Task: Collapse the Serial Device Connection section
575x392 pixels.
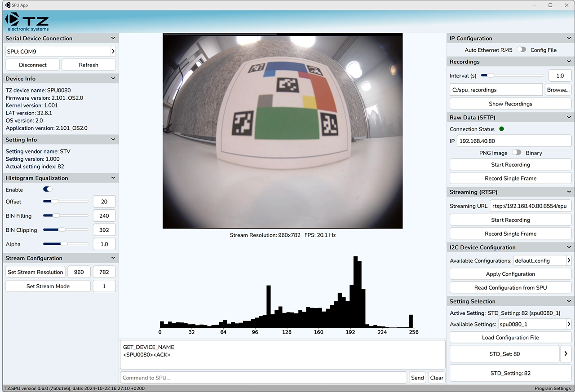Action: click(x=113, y=38)
